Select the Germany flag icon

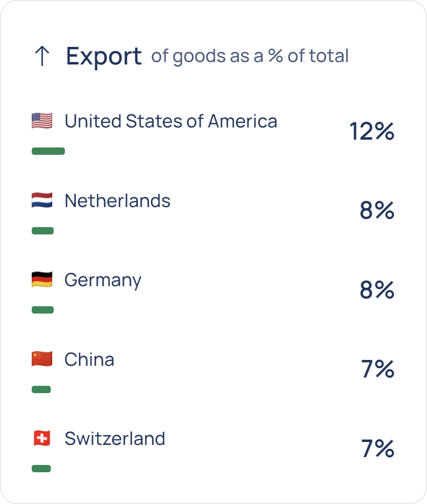pos(42,280)
